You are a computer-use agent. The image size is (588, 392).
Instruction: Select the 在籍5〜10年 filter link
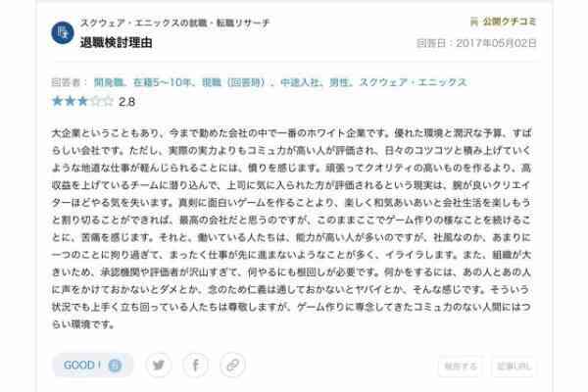point(163,82)
